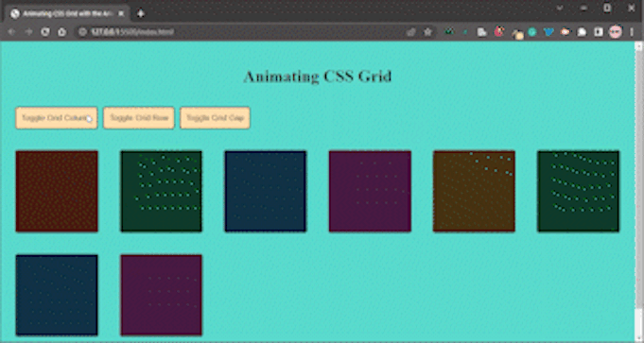Reload the page with the refresh icon
This screenshot has width=644, height=343.
(45, 31)
